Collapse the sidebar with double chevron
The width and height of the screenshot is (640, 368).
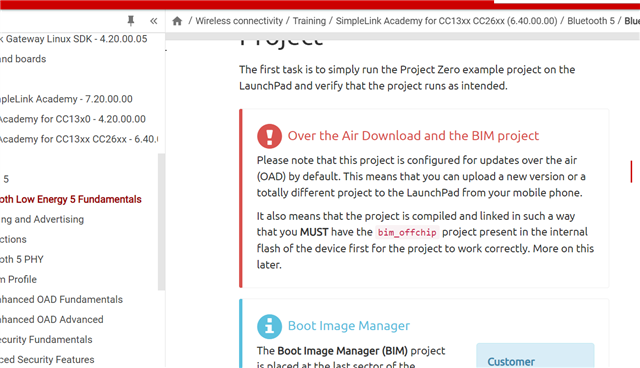click(x=153, y=21)
